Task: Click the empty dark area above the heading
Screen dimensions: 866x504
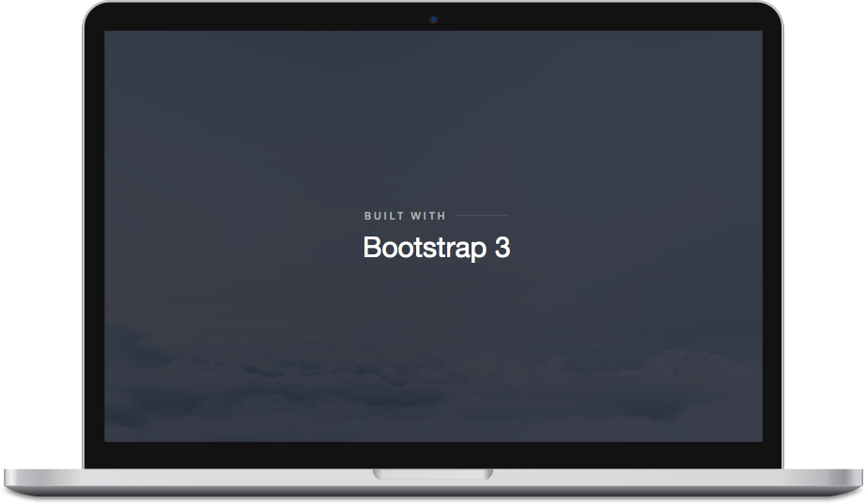Action: (433, 122)
